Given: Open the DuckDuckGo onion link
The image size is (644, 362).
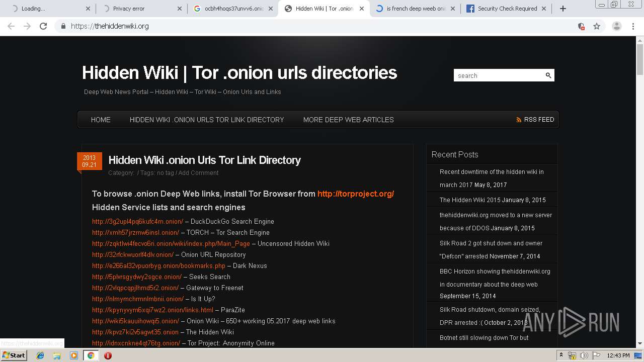Looking at the screenshot, I should (x=137, y=221).
